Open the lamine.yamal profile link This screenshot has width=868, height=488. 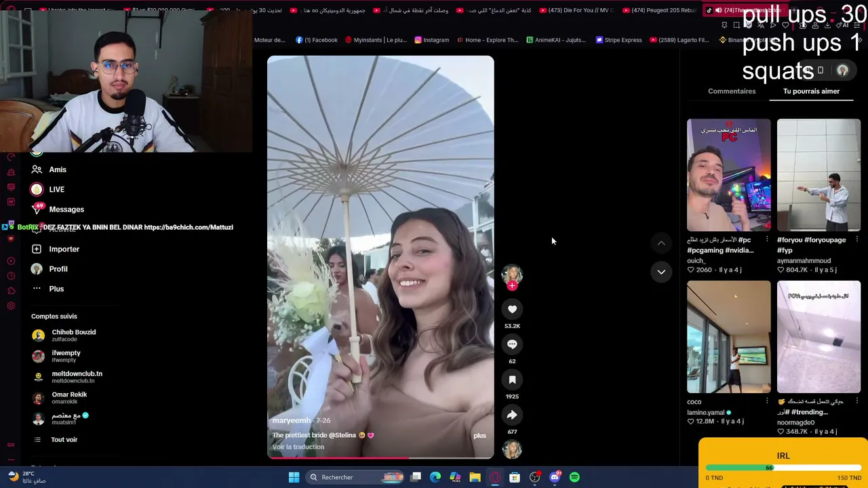tap(706, 412)
